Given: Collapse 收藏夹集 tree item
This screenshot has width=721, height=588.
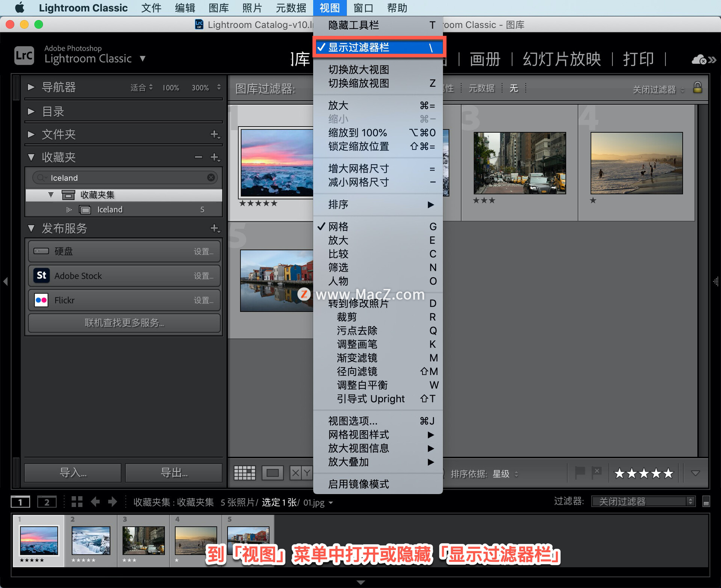Looking at the screenshot, I should point(51,195).
